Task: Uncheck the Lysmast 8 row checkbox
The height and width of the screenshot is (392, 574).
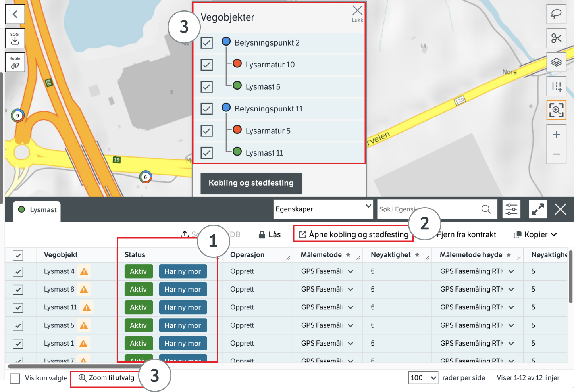Action: (18, 290)
